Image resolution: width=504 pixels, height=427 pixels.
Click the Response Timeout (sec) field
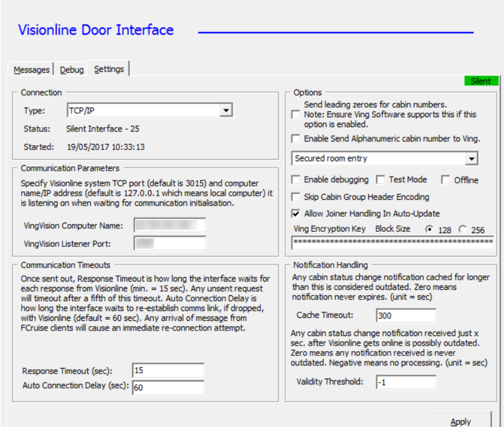[168, 370]
